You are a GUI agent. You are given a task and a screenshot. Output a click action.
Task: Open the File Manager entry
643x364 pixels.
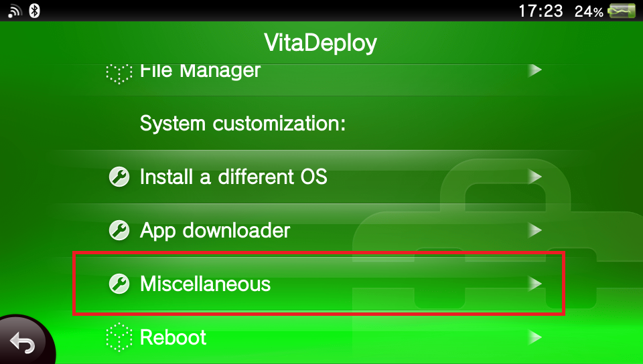click(x=200, y=70)
